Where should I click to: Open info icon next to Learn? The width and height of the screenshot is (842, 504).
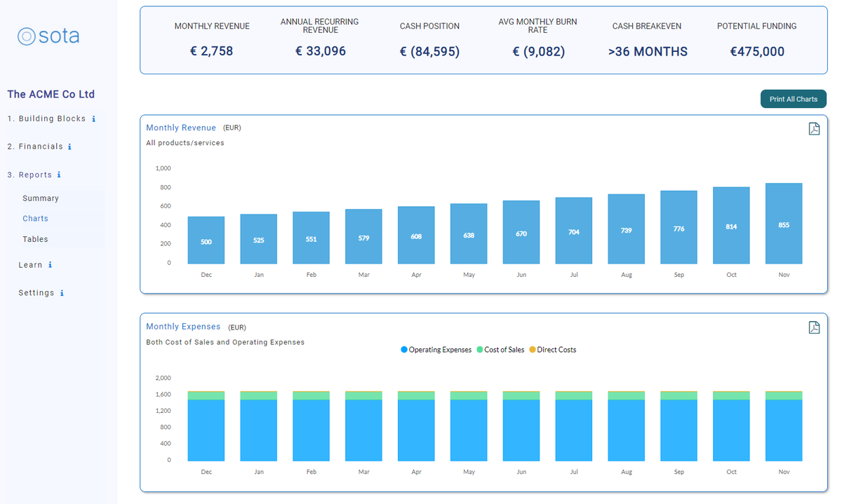point(51,265)
